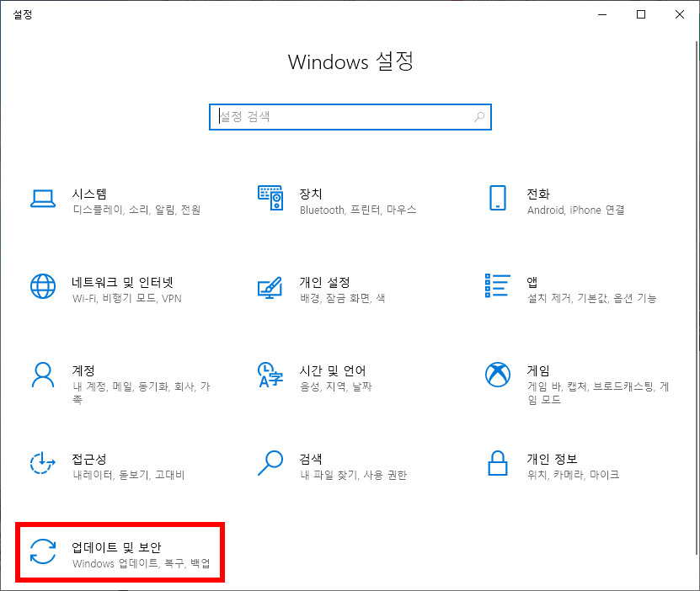
Task: Open the 검색 magnifying glass tile icon
Action: pos(270,463)
